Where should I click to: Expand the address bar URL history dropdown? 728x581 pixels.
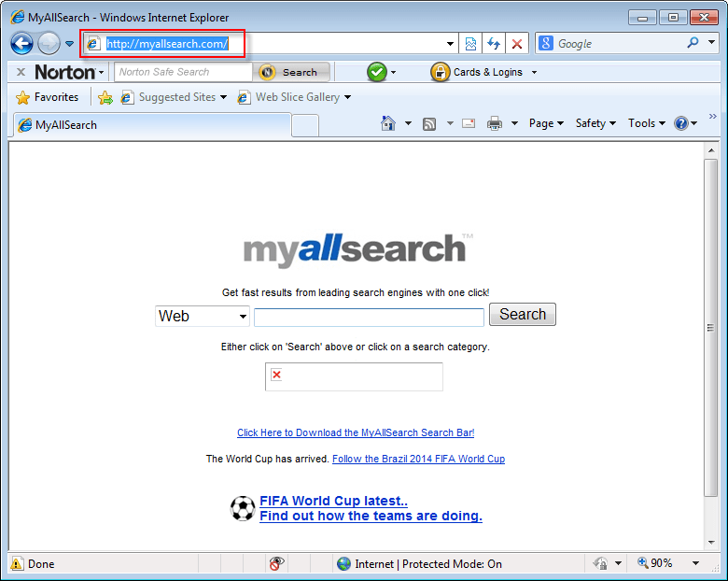(x=450, y=44)
